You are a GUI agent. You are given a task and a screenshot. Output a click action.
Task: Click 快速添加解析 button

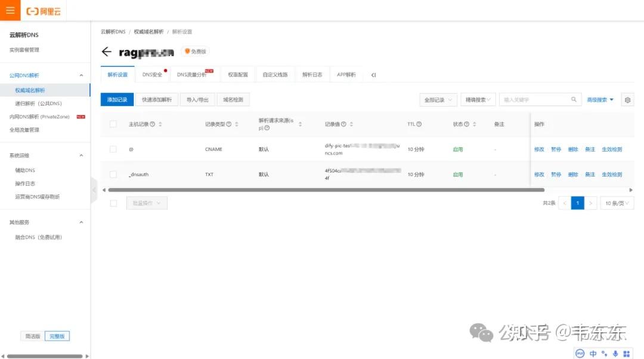[x=157, y=100]
